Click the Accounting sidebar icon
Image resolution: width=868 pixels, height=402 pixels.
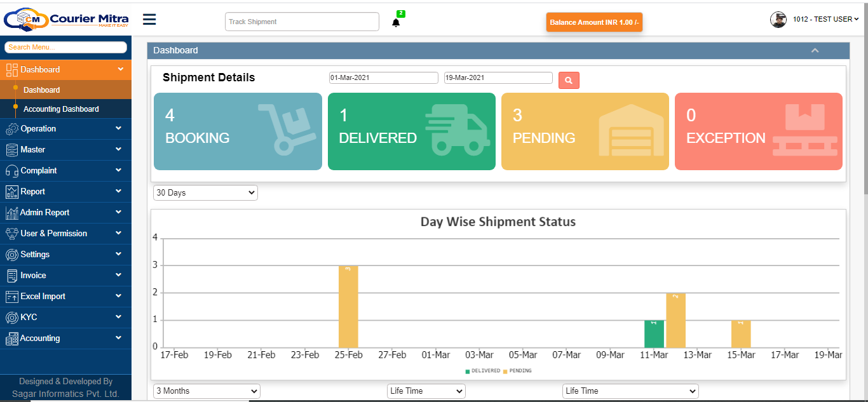tap(11, 338)
